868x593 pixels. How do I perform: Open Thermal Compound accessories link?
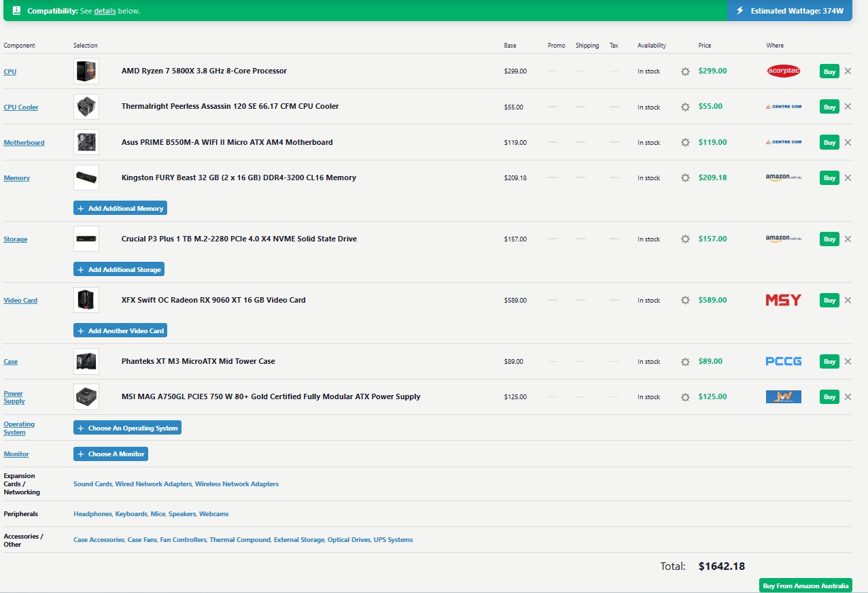[240, 539]
